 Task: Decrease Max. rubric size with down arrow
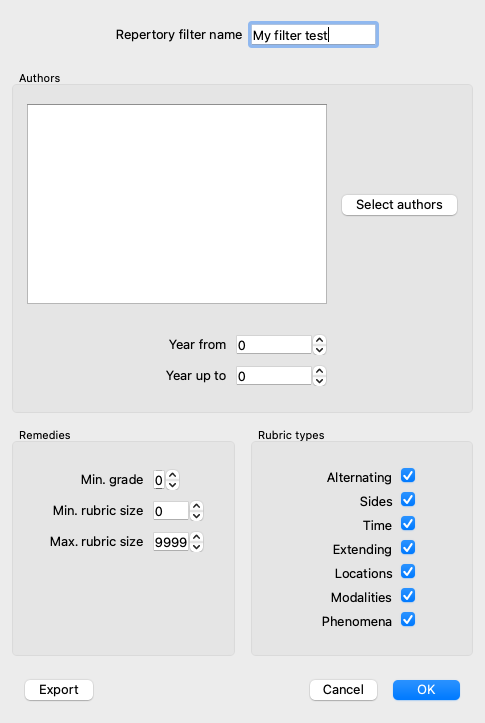(196, 546)
